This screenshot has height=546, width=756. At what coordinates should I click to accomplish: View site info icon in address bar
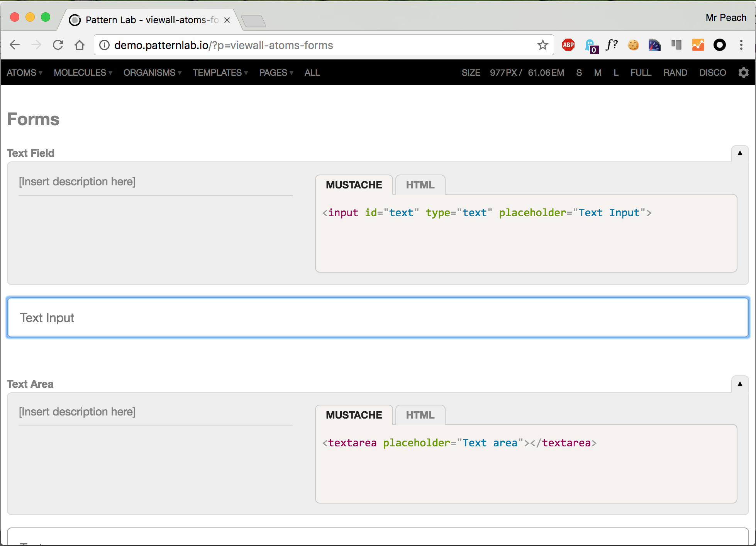pyautogui.click(x=104, y=45)
